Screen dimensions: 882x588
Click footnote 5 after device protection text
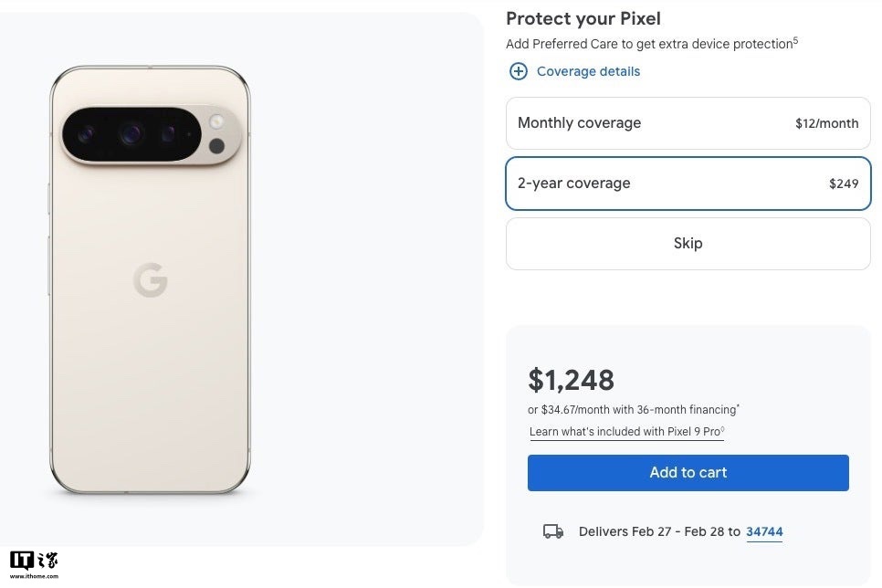point(795,40)
